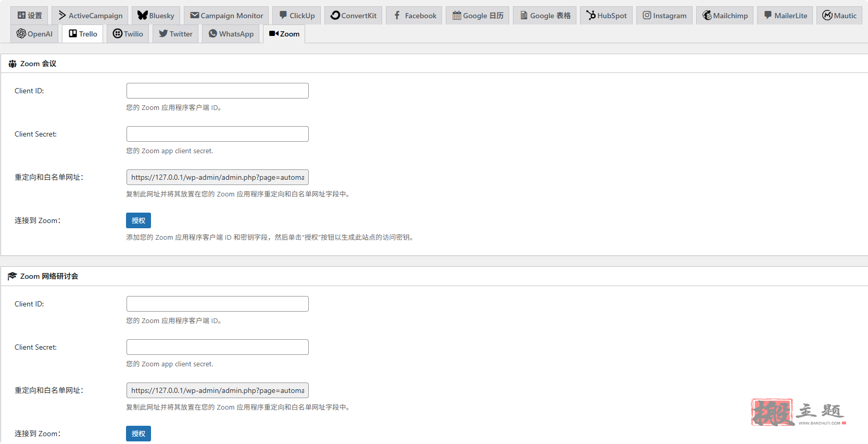
Task: Focus the Client Secret field under Zoom 会议
Action: click(x=218, y=134)
